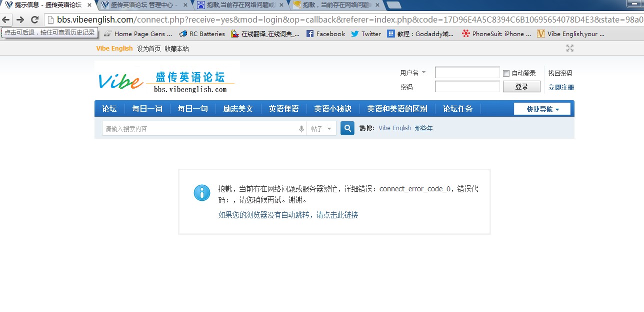Click the orange Vibe English top link

coord(114,49)
